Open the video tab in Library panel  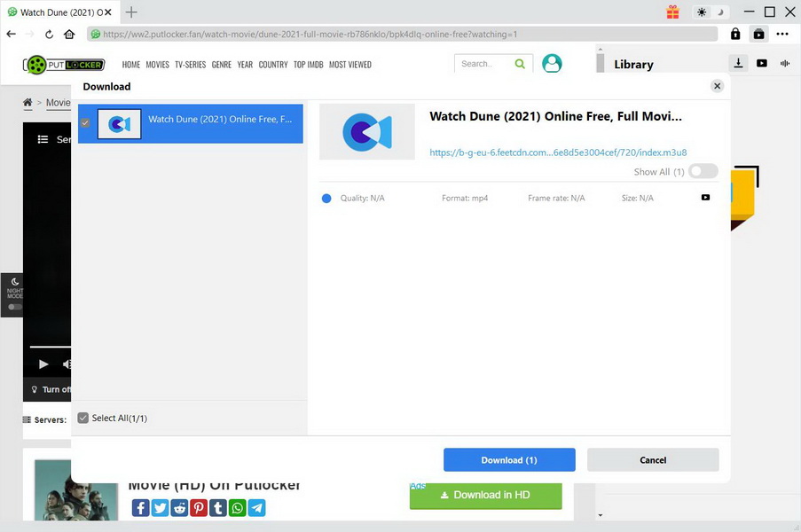762,63
